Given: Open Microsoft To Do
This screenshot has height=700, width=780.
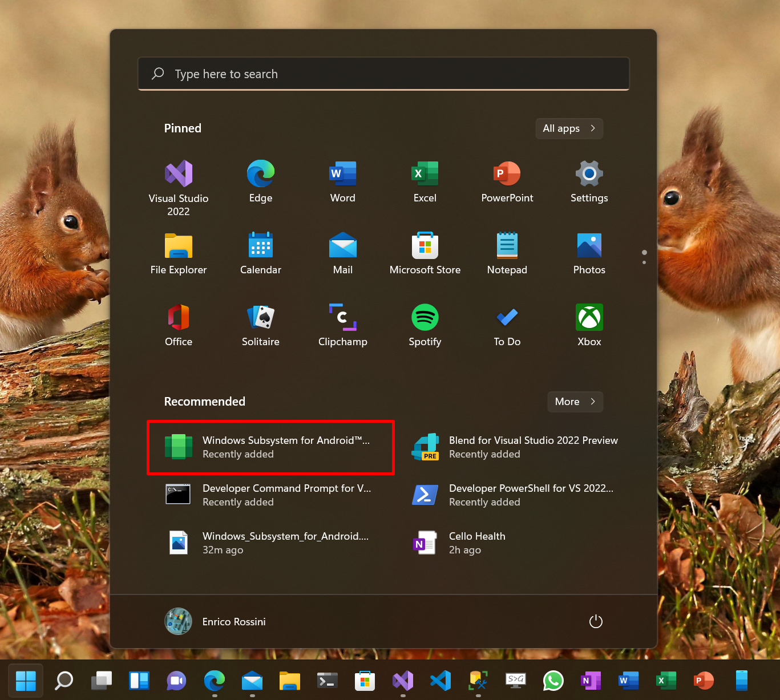Looking at the screenshot, I should point(507,325).
